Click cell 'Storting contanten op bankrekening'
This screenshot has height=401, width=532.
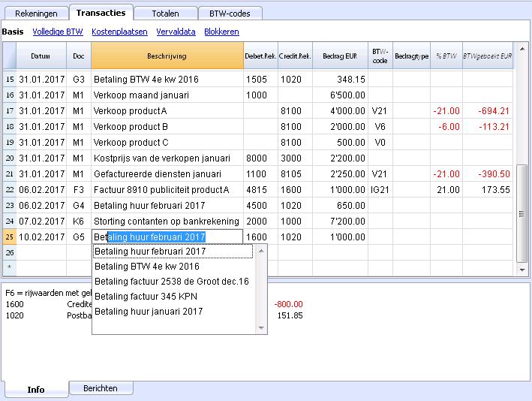[167, 222]
